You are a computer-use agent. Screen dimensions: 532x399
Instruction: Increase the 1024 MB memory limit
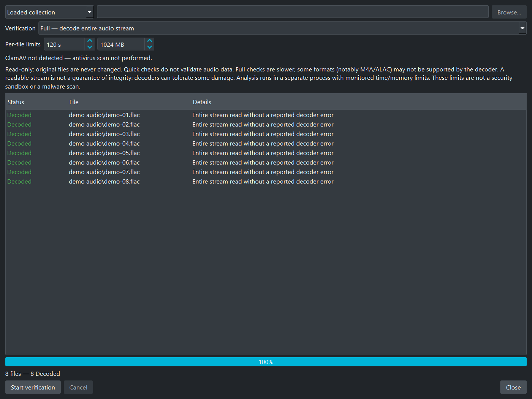(x=150, y=41)
